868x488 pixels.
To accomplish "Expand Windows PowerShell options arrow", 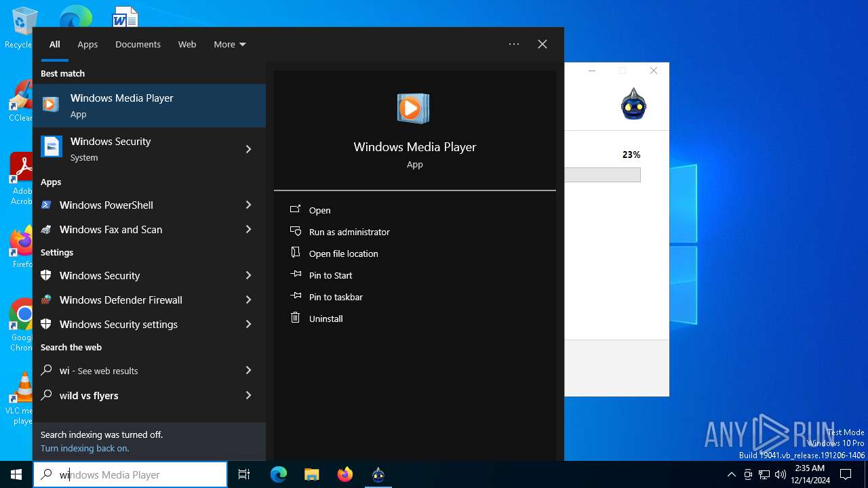I will point(248,205).
